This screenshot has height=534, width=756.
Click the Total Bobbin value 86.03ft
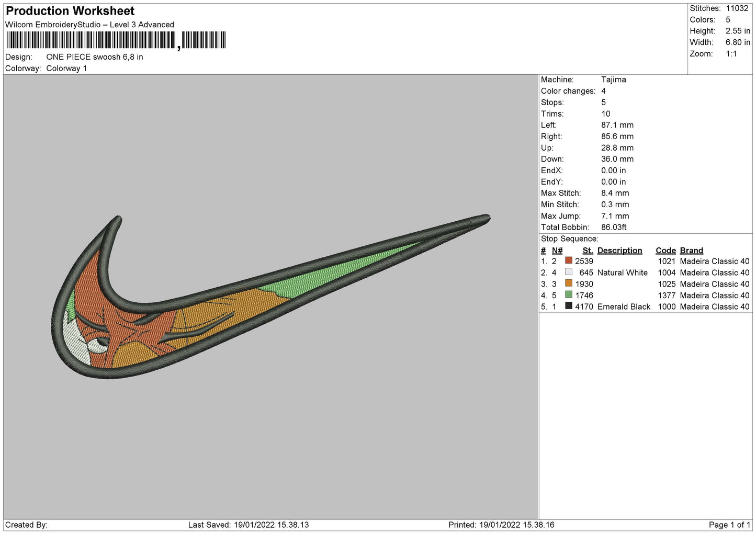(x=614, y=227)
